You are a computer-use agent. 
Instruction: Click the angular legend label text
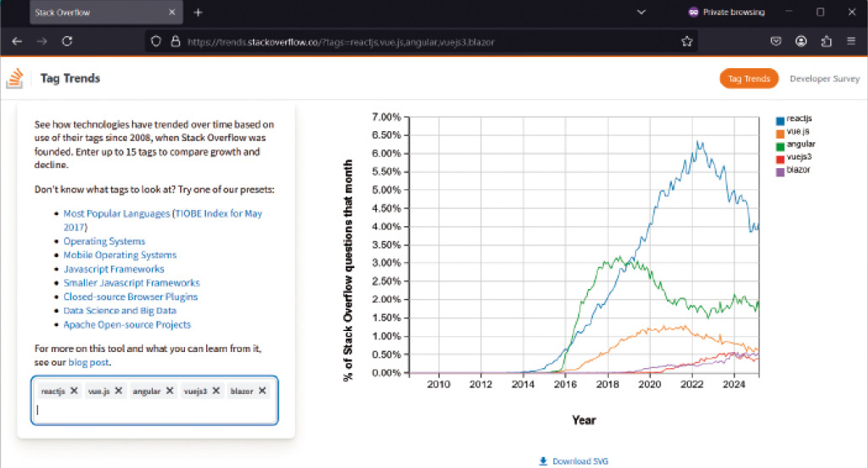[801, 144]
